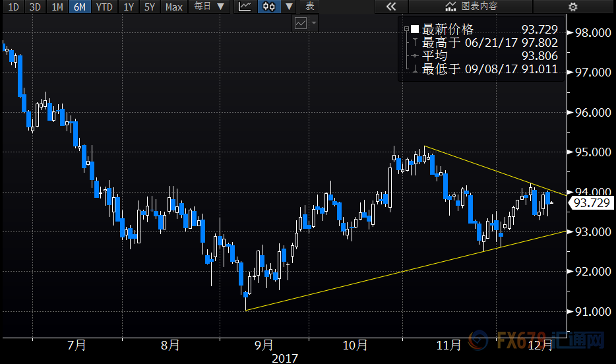Expand dropdown beside small chart icon
This screenshot has height=364, width=616.
[x=314, y=23]
